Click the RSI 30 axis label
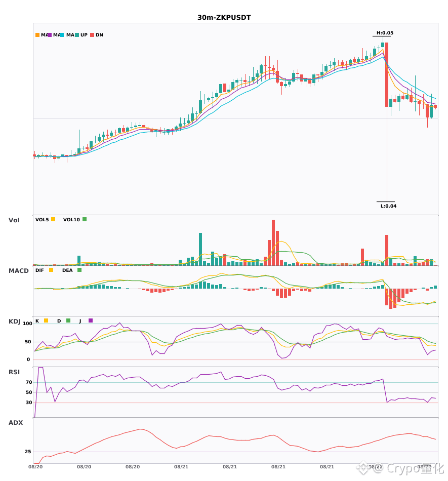This screenshot has width=448, height=481. click(29, 403)
